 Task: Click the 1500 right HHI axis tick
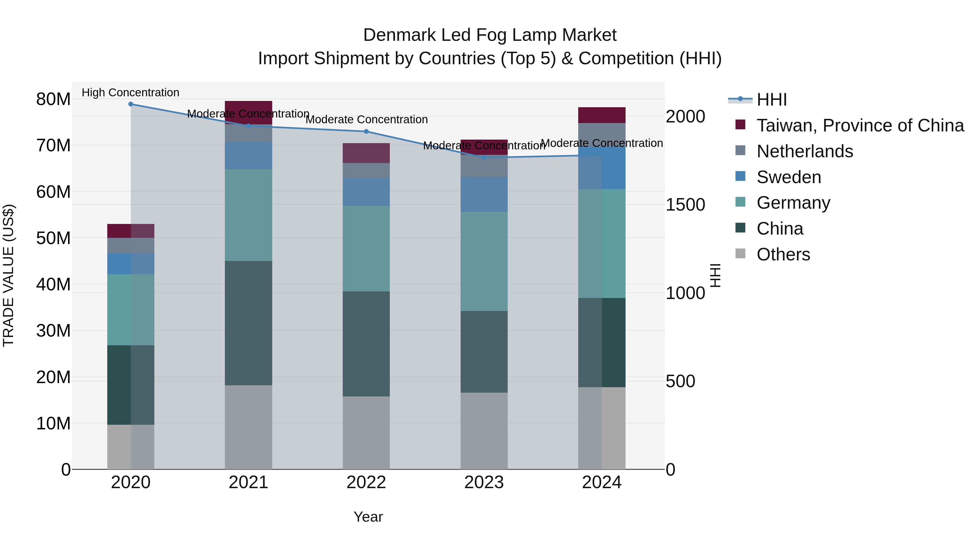click(x=685, y=205)
